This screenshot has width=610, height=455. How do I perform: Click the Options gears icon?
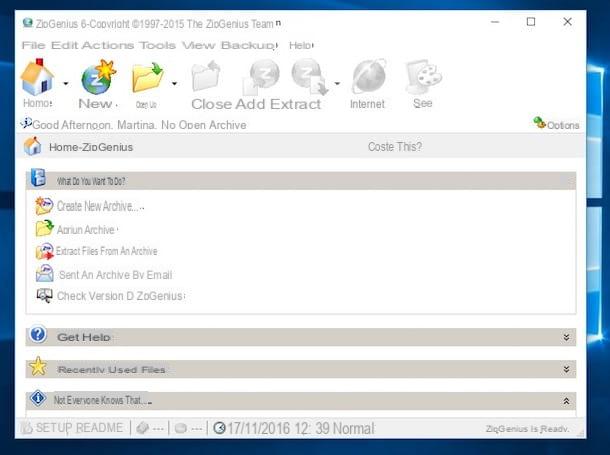pyautogui.click(x=540, y=123)
